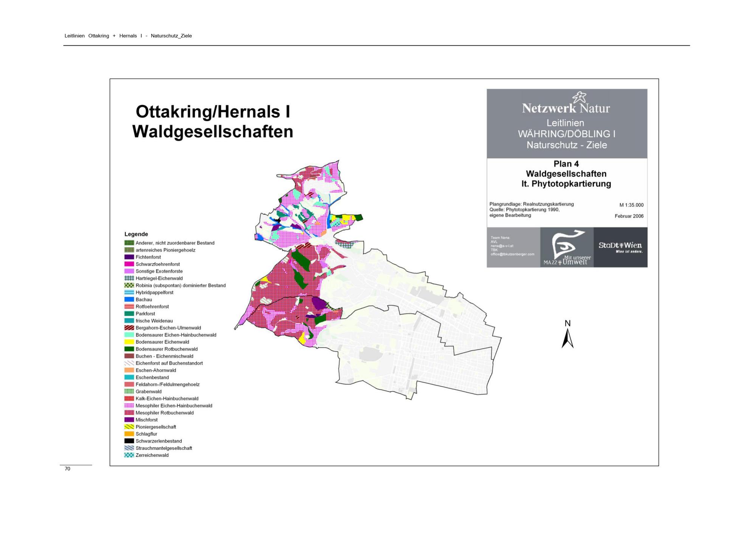This screenshot has width=756, height=534.
Task: Click the nena@a-v-l.at email address
Action: (502, 246)
